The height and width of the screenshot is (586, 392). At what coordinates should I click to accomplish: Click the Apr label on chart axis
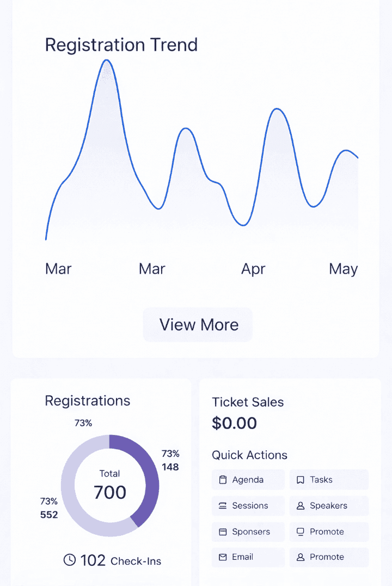(253, 269)
